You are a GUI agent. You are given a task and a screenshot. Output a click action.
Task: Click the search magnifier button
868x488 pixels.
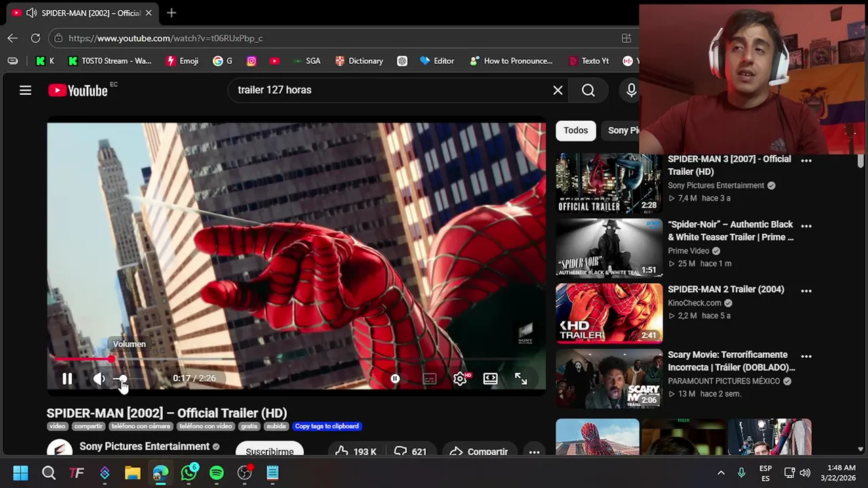pos(588,90)
